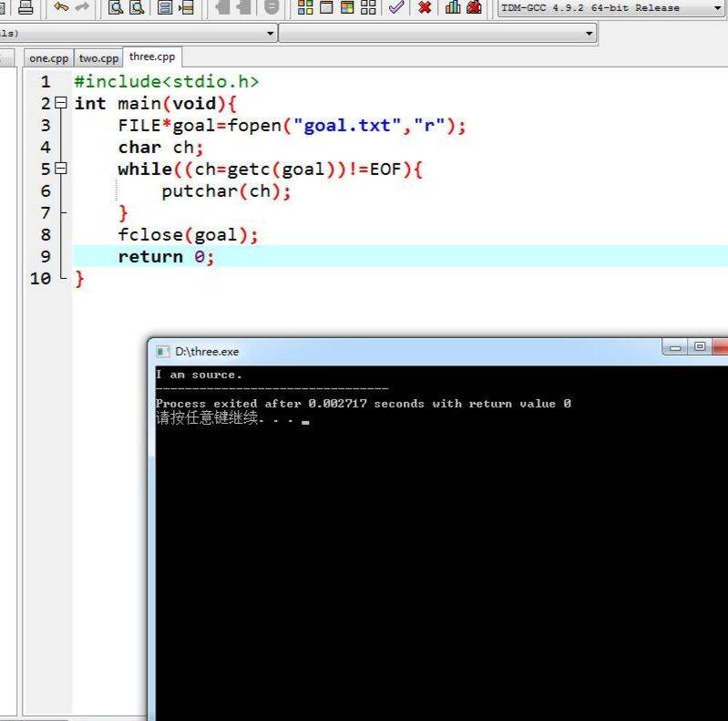Click the #include<stdio.h> line

tap(166, 82)
